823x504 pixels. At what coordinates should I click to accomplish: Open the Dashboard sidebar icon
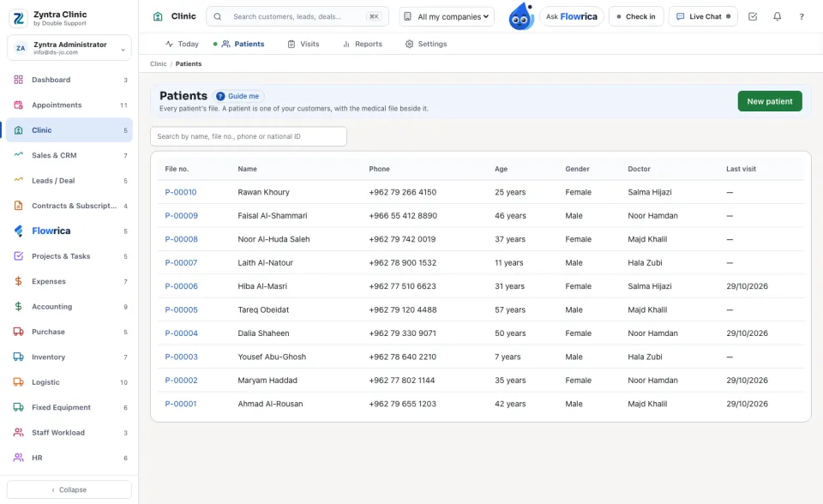point(18,80)
